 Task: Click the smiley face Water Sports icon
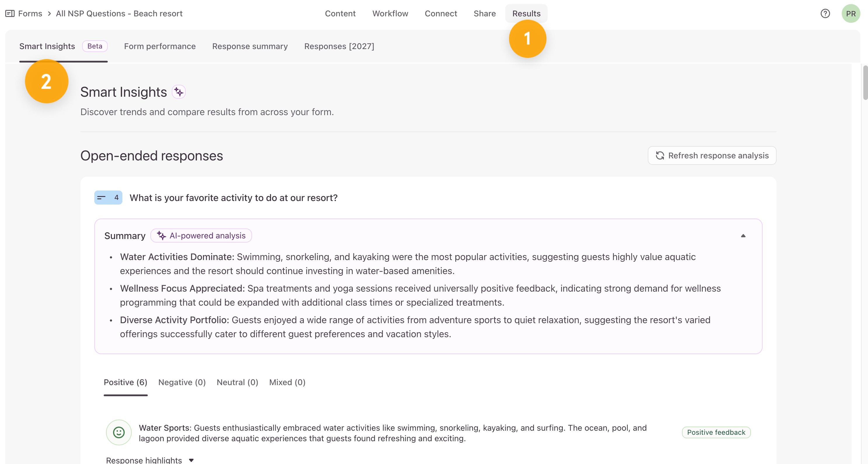119,432
